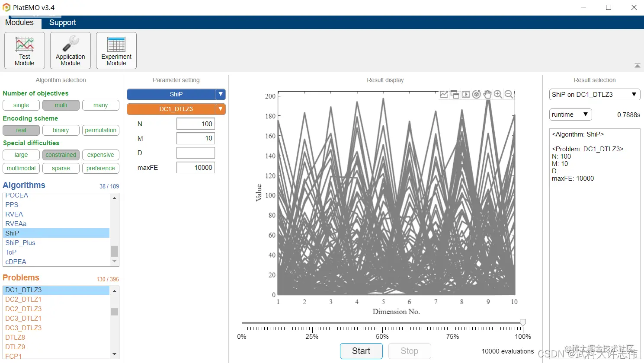
Task: Select DC2_DTLZ1 in the problems list
Action: coord(56,299)
